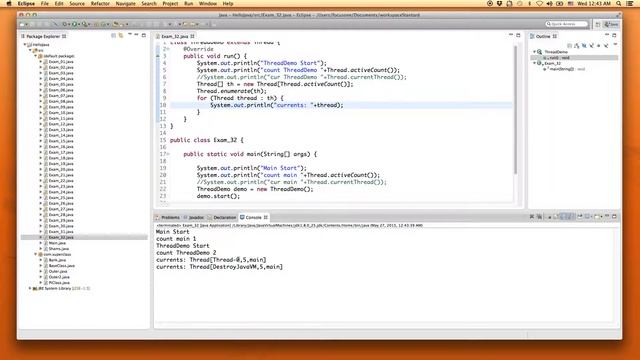Click console line 'count ThreadDemo 2'
Screen dimensions: 640x360
(x=186, y=253)
